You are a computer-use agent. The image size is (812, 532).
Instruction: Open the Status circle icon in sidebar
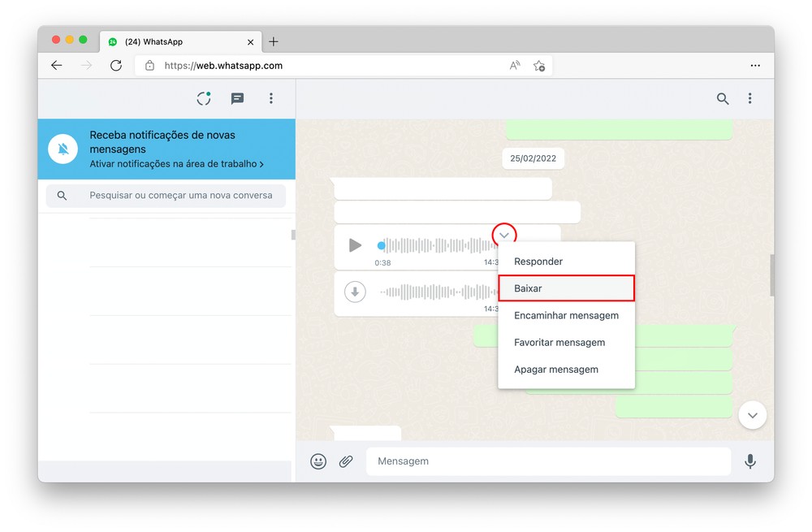point(204,98)
